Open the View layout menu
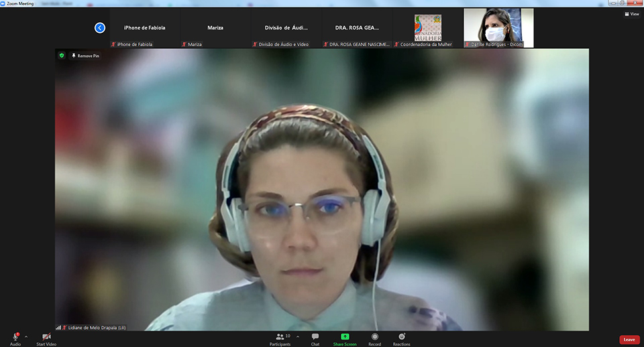644x347 pixels. (x=631, y=13)
